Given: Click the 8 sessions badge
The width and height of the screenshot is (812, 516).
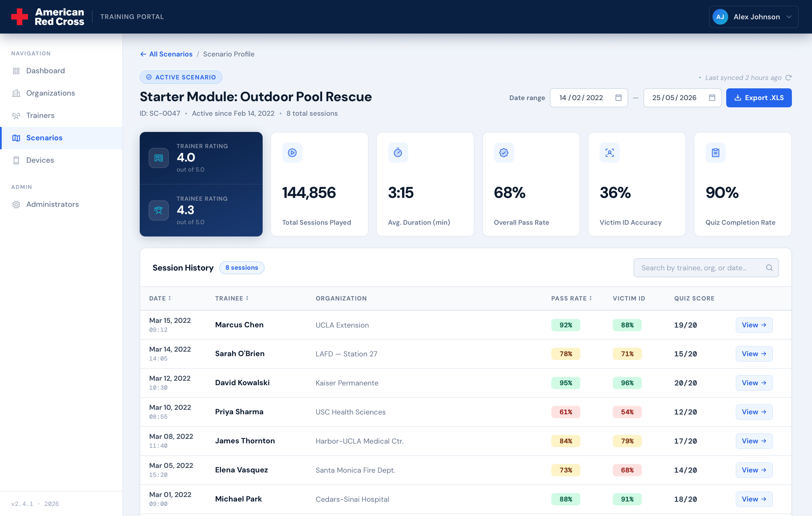Looking at the screenshot, I should (242, 268).
